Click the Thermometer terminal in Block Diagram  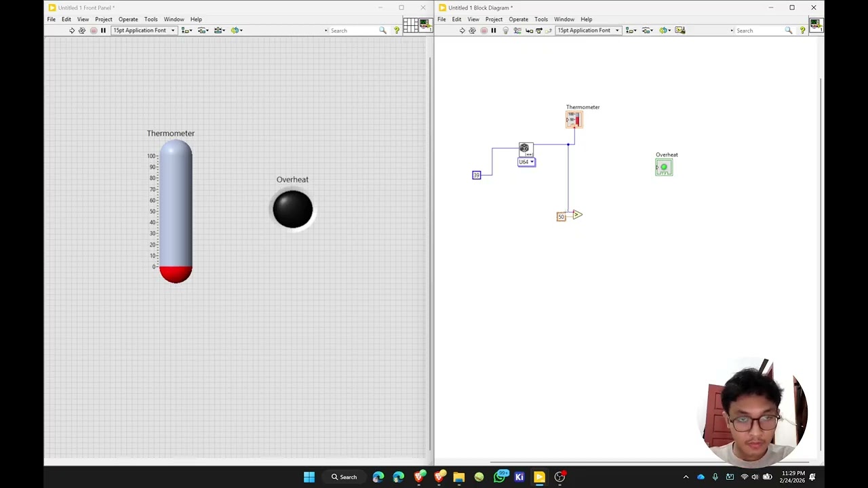tap(574, 120)
